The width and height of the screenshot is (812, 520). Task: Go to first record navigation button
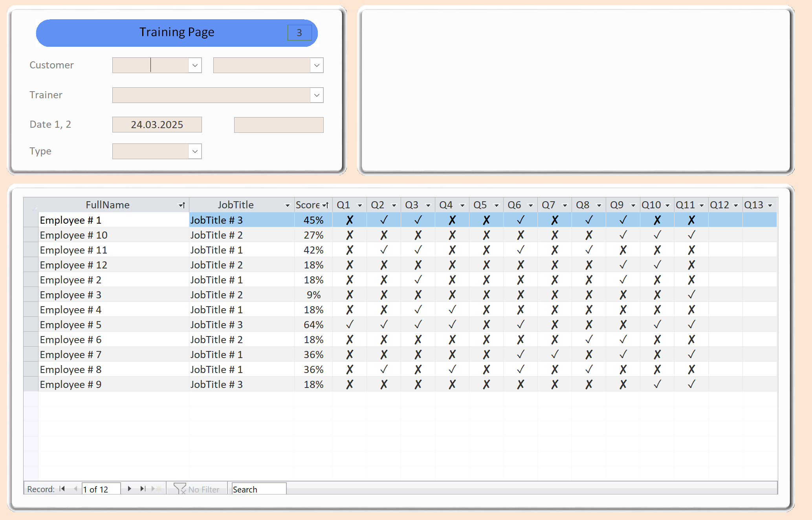point(62,489)
